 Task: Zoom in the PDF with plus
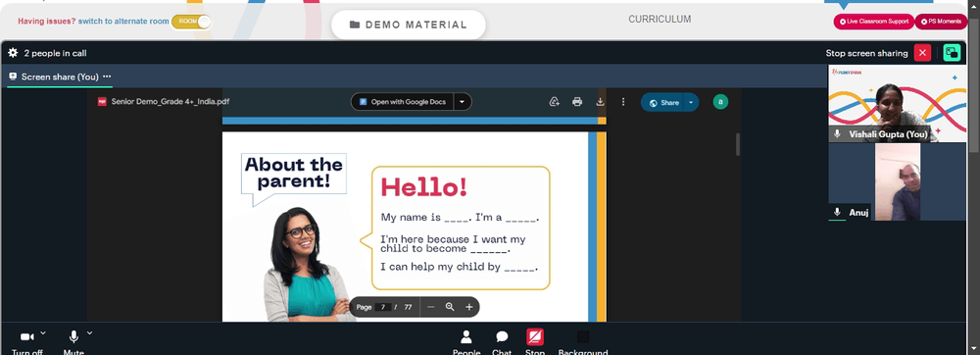coord(469,307)
